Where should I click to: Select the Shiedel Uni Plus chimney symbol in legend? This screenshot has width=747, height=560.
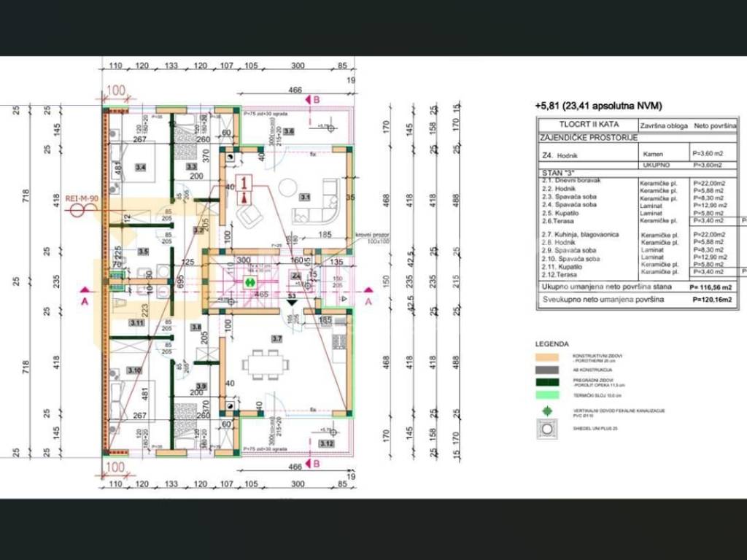[546, 429]
